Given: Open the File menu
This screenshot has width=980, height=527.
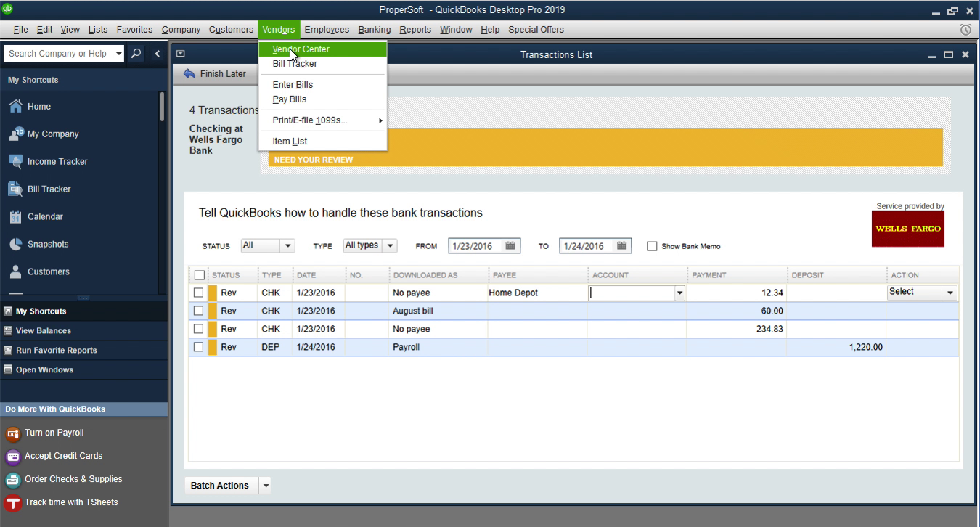Looking at the screenshot, I should pos(20,30).
